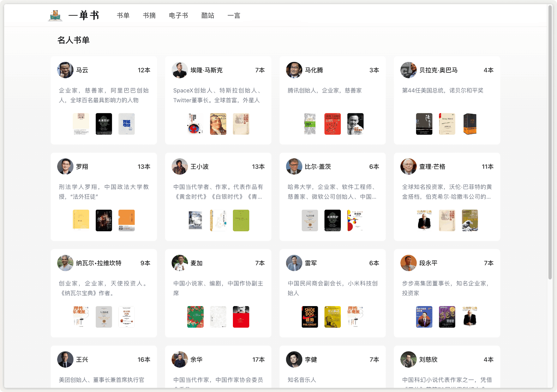
Task: Switch to the 书摘 tab
Action: [x=149, y=16]
